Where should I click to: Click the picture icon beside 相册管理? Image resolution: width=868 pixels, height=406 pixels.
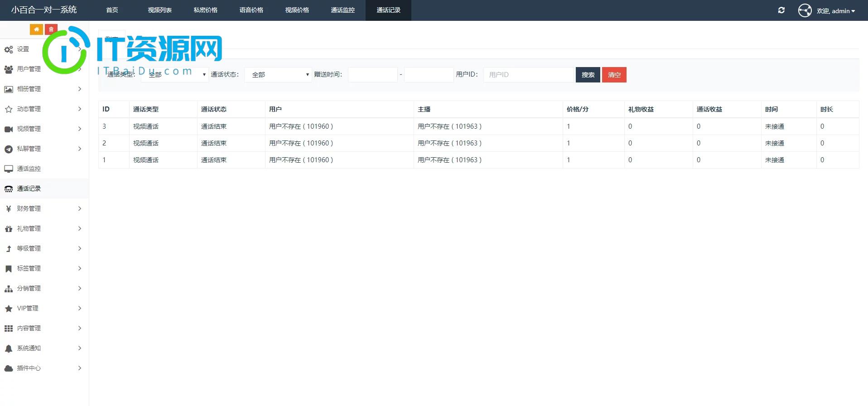click(x=9, y=89)
